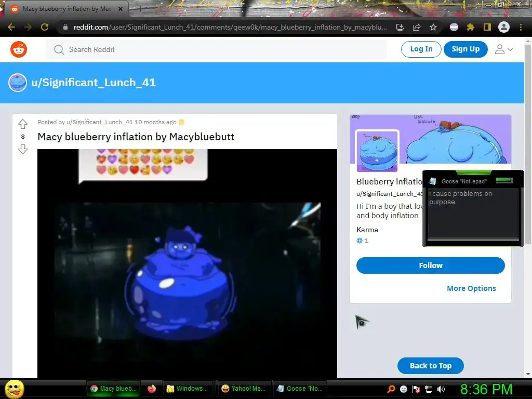Click the Sign Up button
Image resolution: width=532 pixels, height=399 pixels.
tap(465, 49)
